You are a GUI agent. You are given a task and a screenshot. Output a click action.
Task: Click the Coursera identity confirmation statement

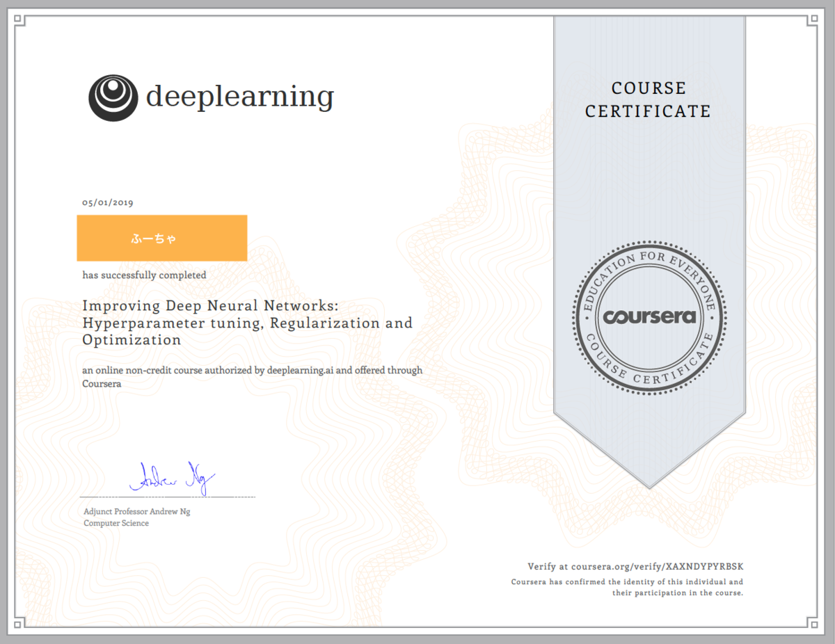click(628, 586)
